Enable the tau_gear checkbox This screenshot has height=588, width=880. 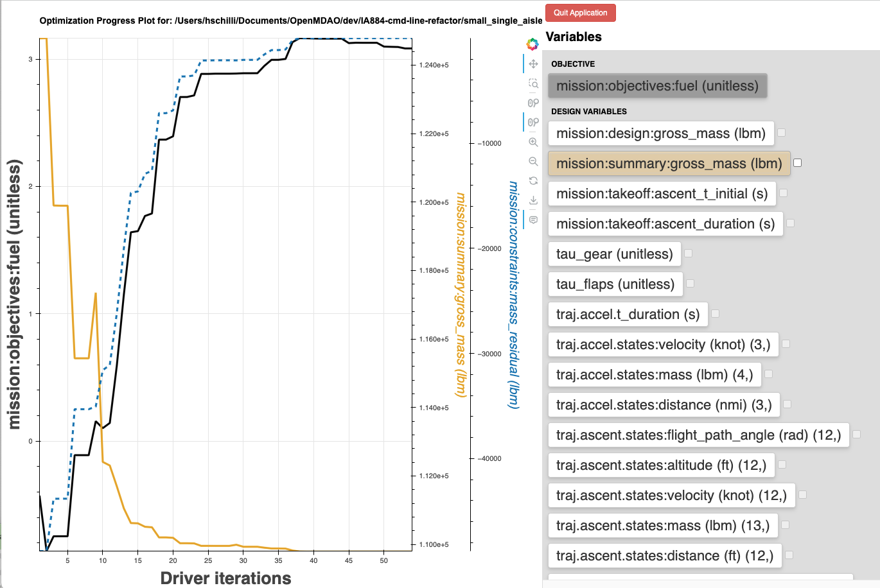[689, 254]
